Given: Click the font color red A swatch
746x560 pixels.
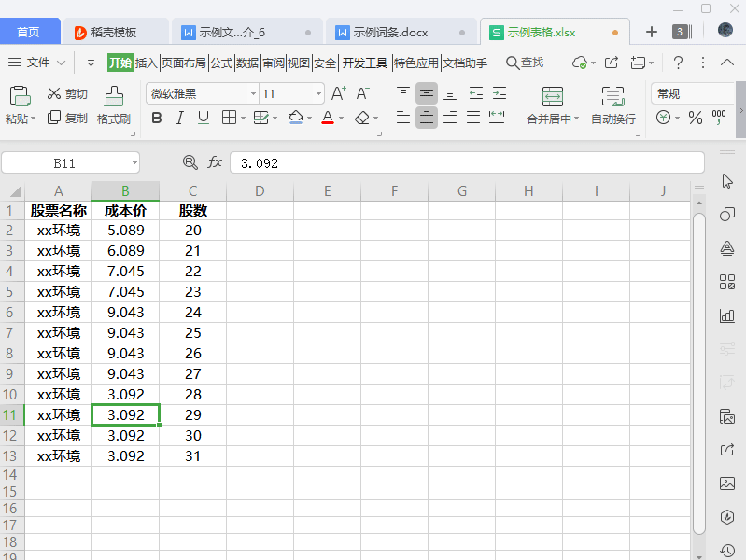Looking at the screenshot, I should point(327,119).
